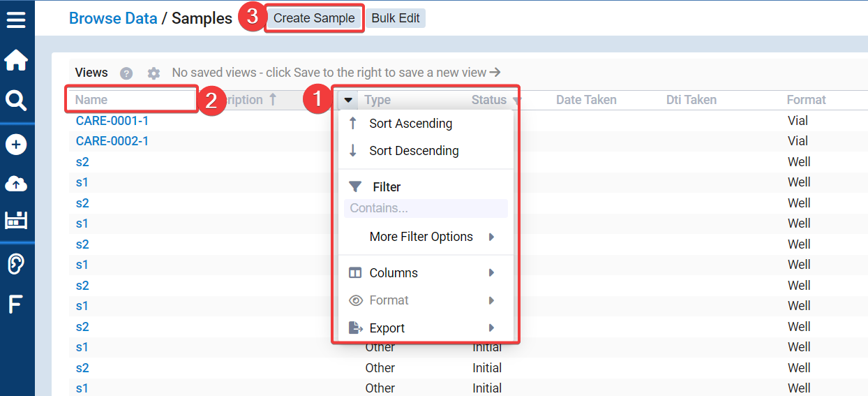Open Views settings gear icon
Image resolution: width=868 pixels, height=396 pixels.
(154, 73)
